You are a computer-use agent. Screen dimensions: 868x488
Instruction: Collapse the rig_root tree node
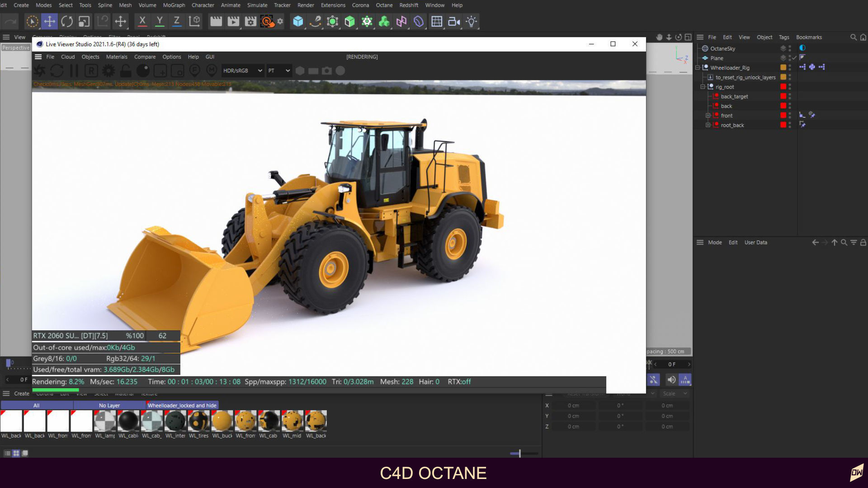703,87
